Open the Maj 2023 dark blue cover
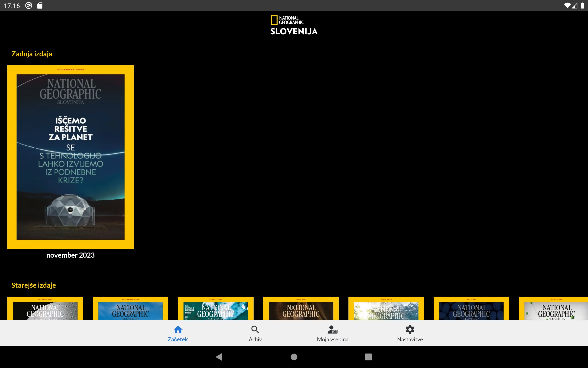 tap(471, 308)
